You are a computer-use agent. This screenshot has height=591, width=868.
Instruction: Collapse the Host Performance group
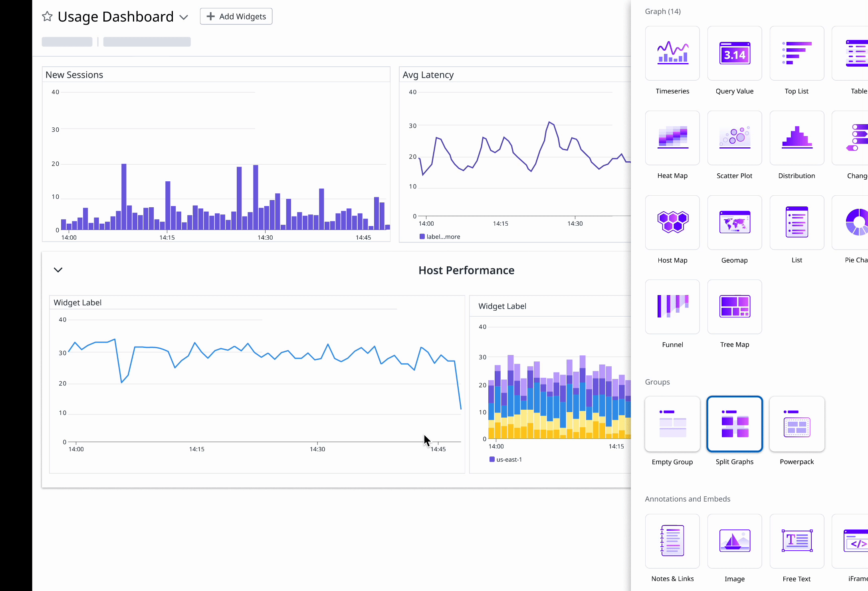click(x=58, y=270)
